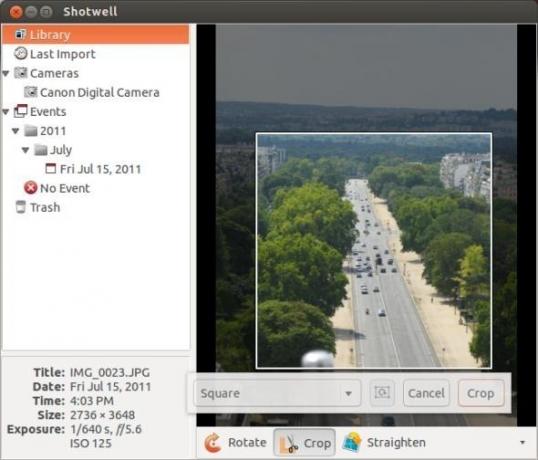Viewport: 538px width, 460px height.
Task: Collapse the Events tree section
Action: 6,111
